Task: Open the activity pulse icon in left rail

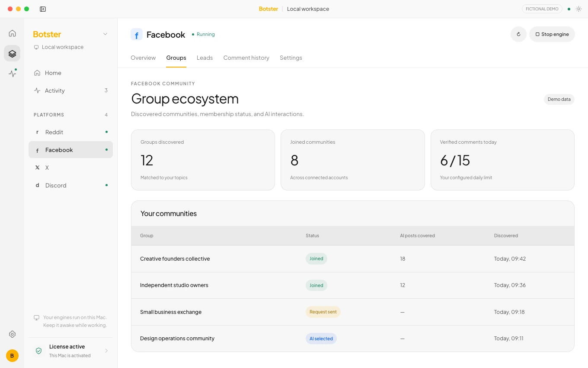Action: tap(12, 74)
